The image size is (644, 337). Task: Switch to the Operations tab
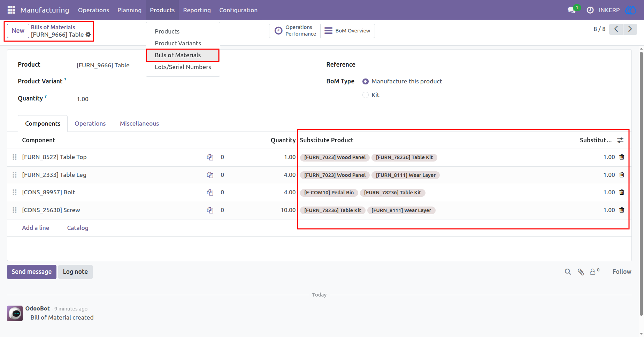coord(90,123)
